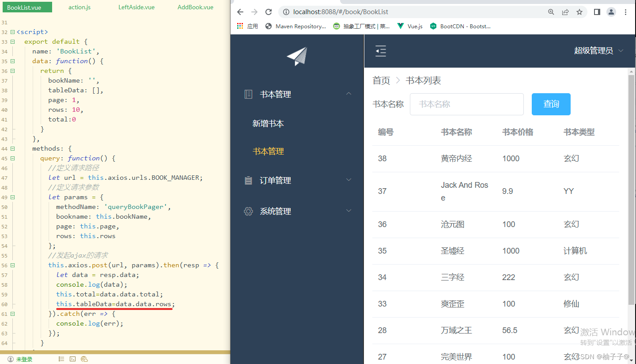Click the page vertical scrollbar
The height and width of the screenshot is (364, 636).
[x=631, y=190]
